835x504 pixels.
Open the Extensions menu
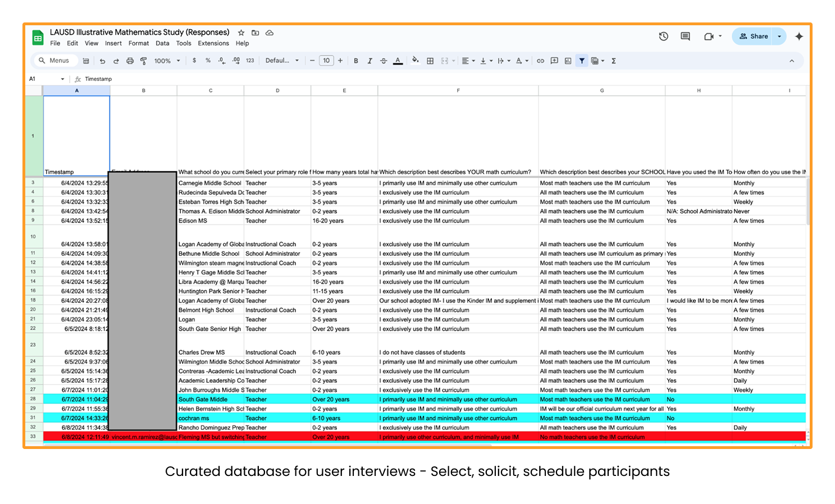tap(213, 43)
